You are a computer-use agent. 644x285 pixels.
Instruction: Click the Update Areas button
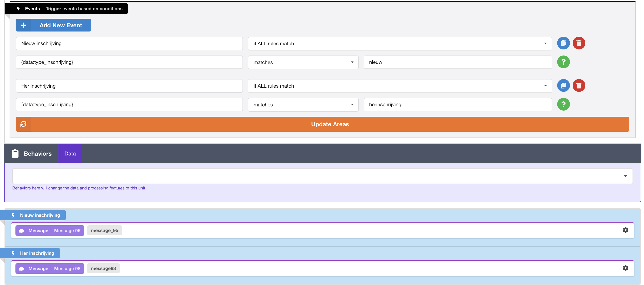pos(322,124)
